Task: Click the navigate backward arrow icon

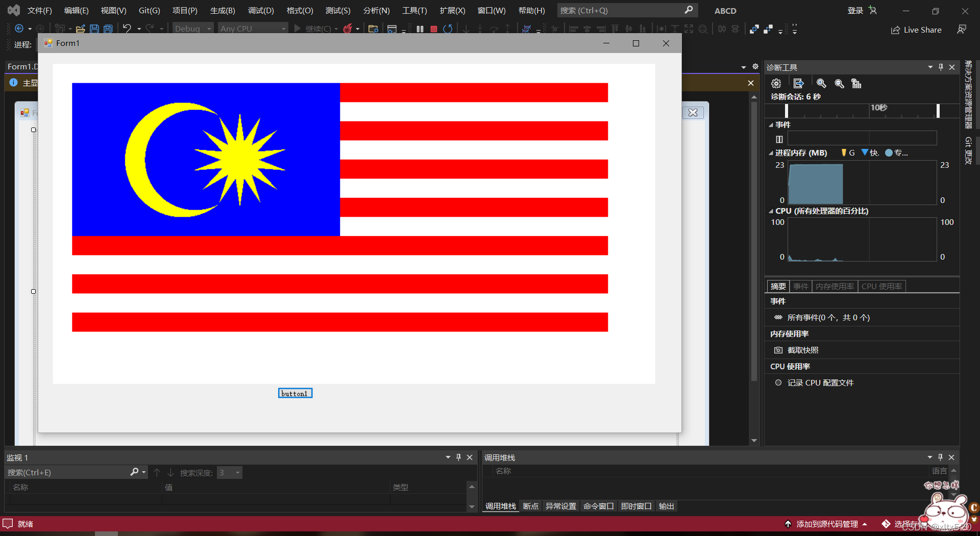Action: point(19,29)
